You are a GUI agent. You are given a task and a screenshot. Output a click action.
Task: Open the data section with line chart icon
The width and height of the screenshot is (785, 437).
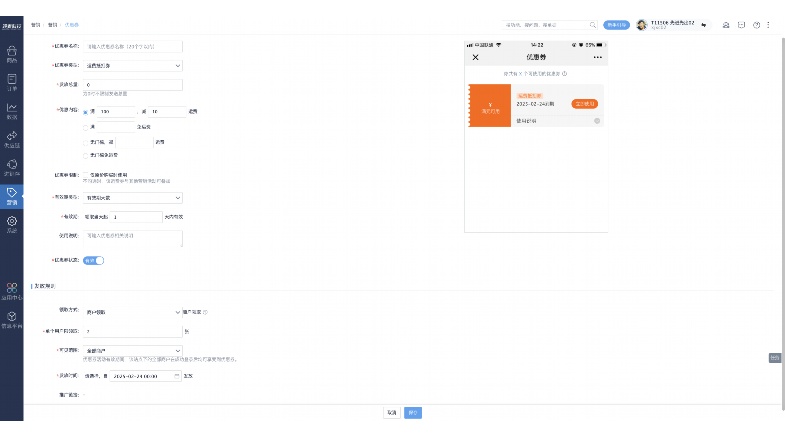tap(12, 111)
